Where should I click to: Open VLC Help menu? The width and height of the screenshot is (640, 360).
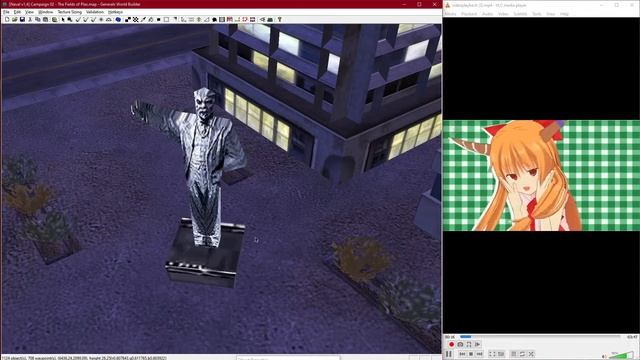564,14
